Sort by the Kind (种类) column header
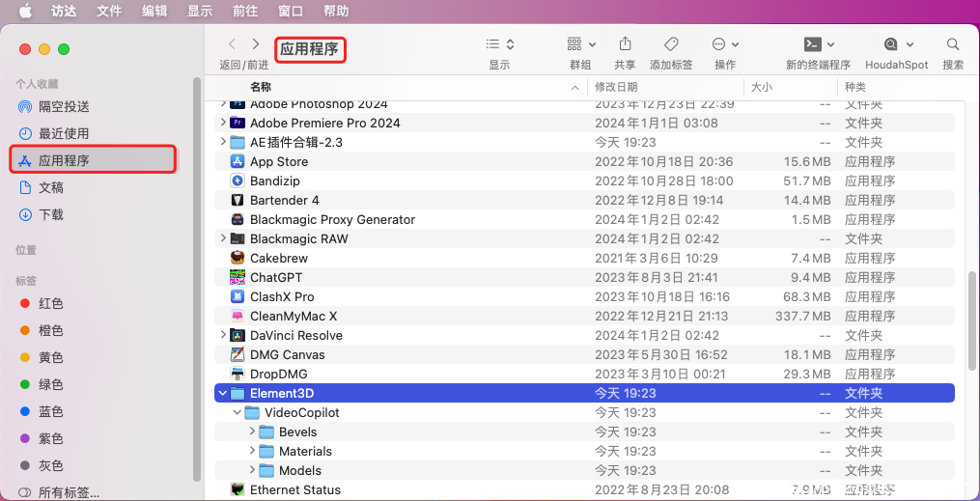Viewport: 980px width, 501px height. [x=855, y=88]
